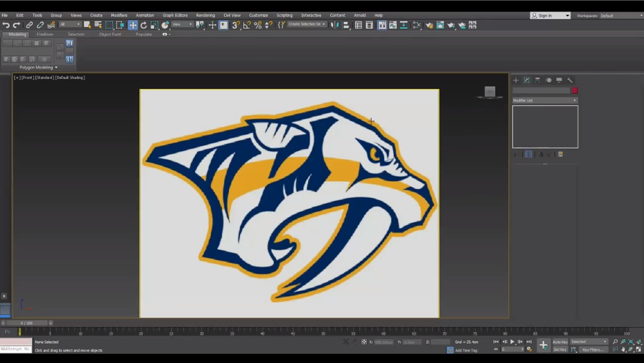Toggle 3D Snaps icon
644x363 pixels.
pyautogui.click(x=235, y=25)
